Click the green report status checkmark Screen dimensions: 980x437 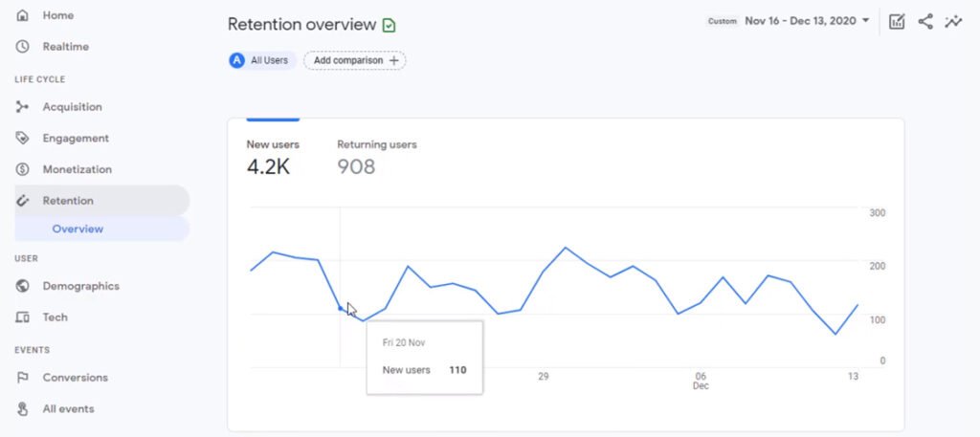[389, 25]
